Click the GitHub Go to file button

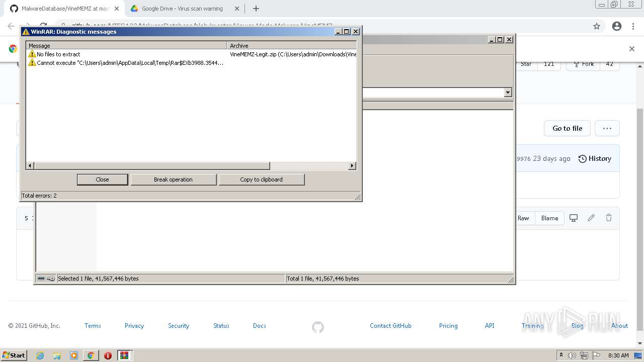567,128
